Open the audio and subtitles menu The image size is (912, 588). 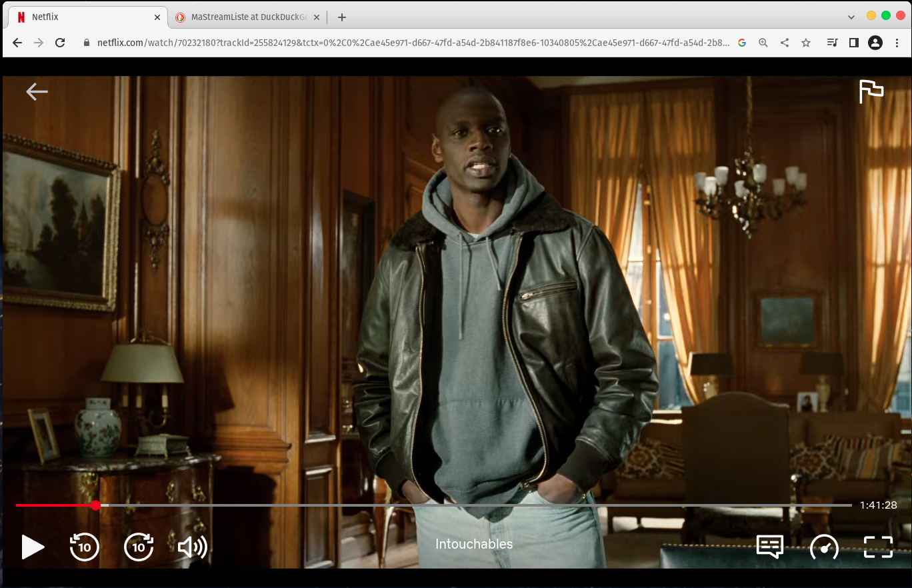(770, 547)
